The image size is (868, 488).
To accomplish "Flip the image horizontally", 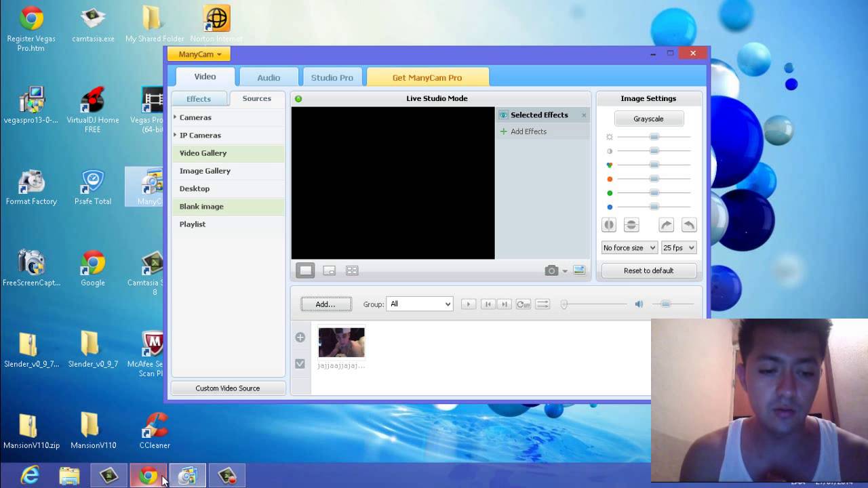I will (609, 225).
